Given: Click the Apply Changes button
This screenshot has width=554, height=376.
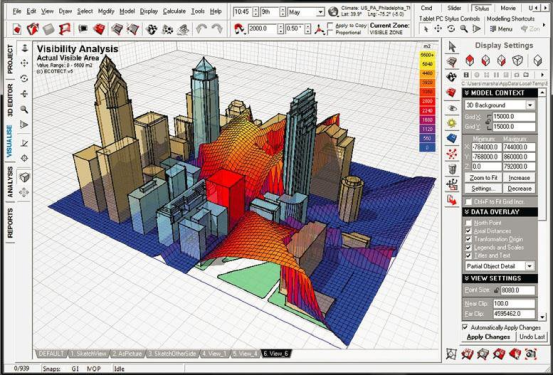Looking at the screenshot, I should (x=488, y=337).
